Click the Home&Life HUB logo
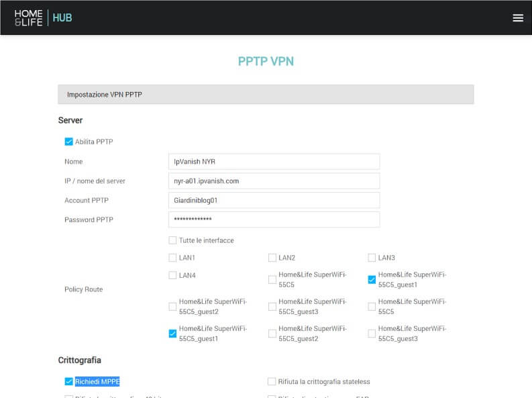The width and height of the screenshot is (532, 398). tap(43, 17)
